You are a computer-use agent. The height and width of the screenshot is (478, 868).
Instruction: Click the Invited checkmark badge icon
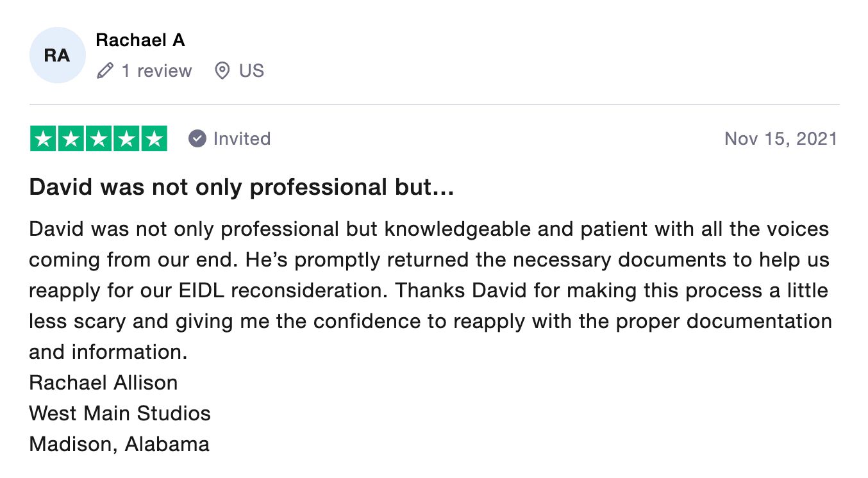click(197, 138)
